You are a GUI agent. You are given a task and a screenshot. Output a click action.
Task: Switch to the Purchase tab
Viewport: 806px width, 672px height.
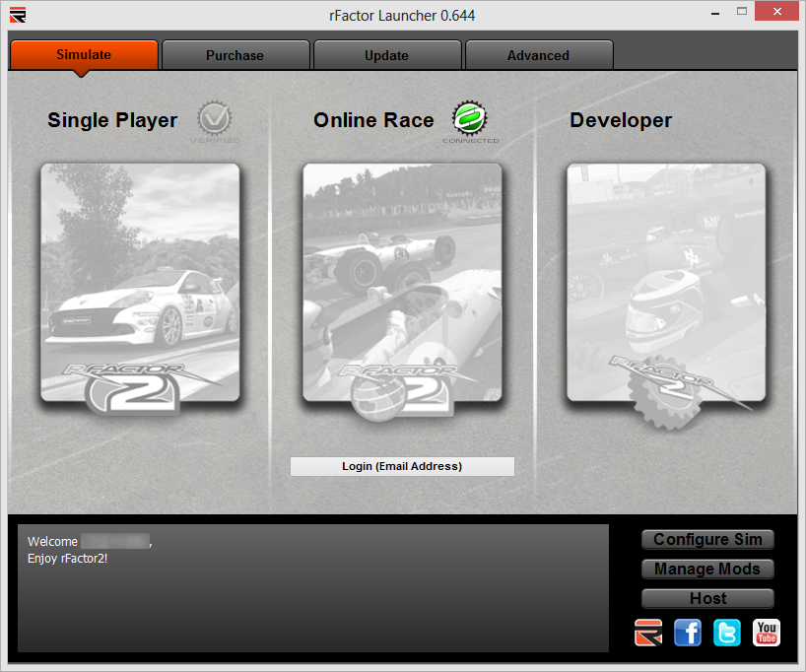tap(235, 55)
